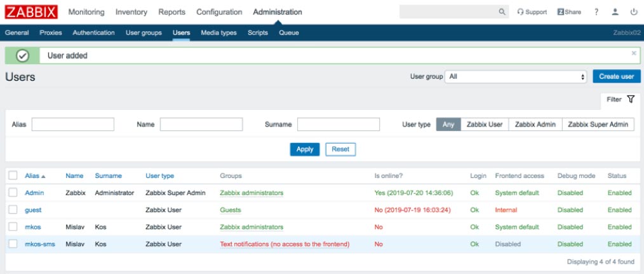Open the guest user alias link

click(x=33, y=210)
